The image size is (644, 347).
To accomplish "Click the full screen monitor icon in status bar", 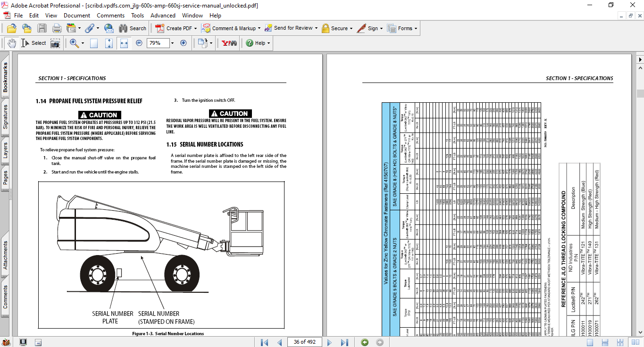I will pos(23,342).
